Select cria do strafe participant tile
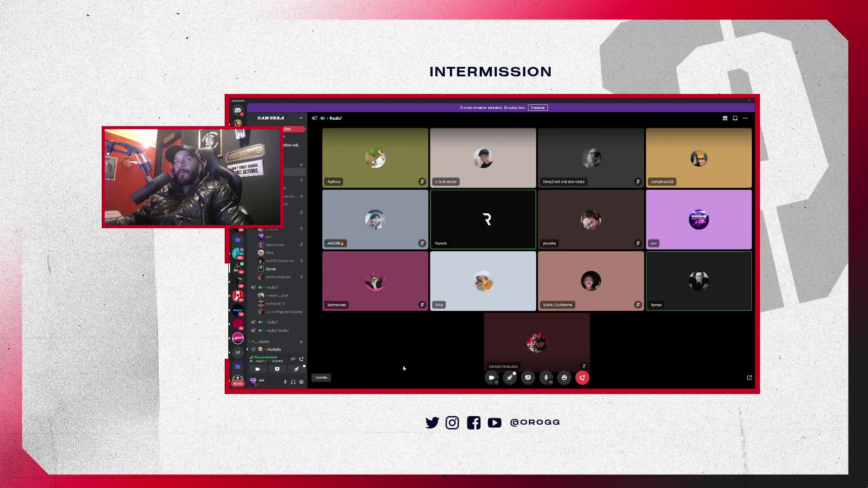This screenshot has height=488, width=868. [483, 158]
